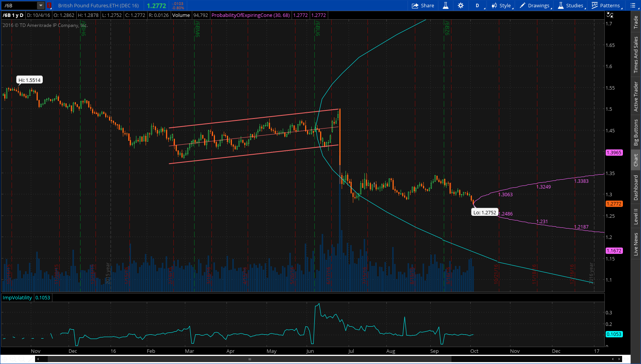Click the green 1.2772 quote price
641x364 pixels.
pos(156,6)
